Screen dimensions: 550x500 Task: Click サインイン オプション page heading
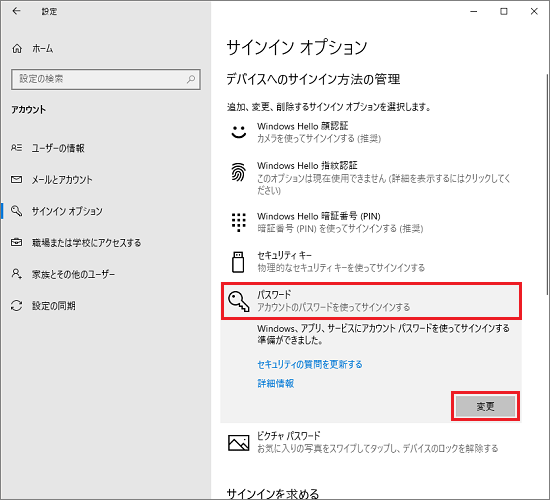(297, 47)
